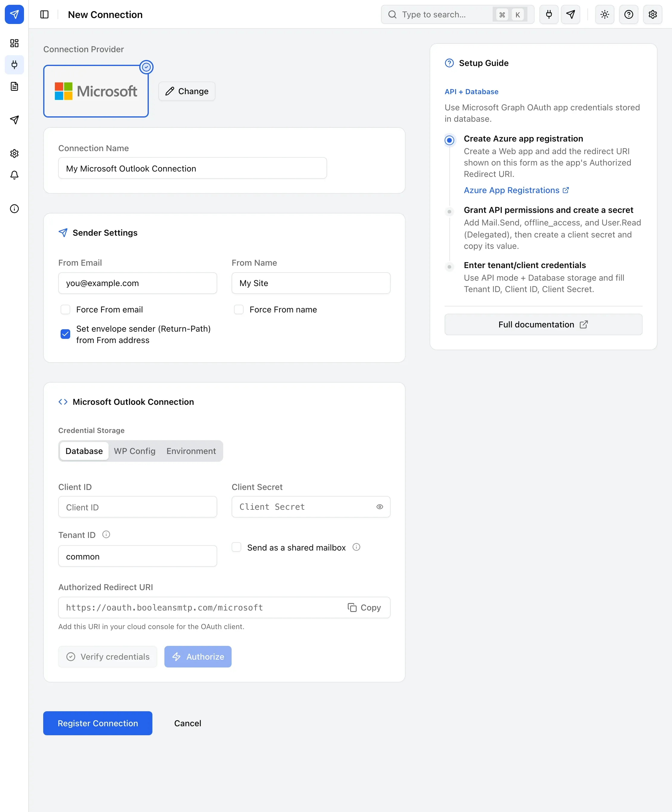Enable the Force From name checkbox
Viewport: 672px width, 812px height.
pos(239,309)
